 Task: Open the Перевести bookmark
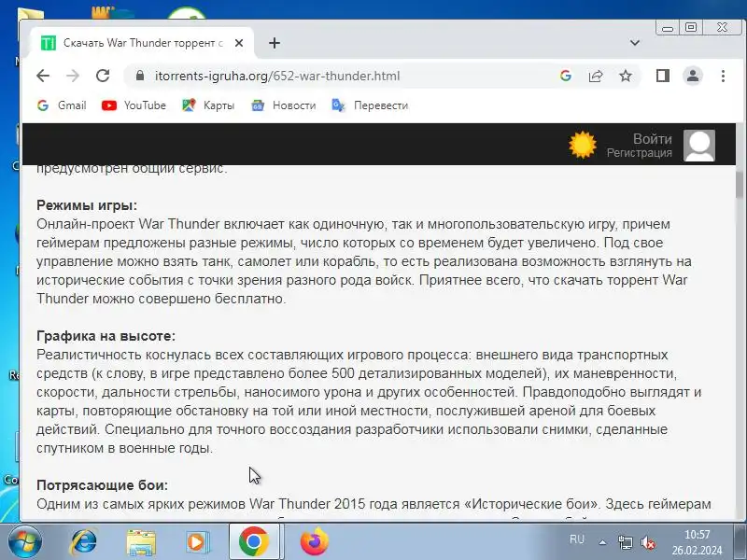click(x=370, y=105)
